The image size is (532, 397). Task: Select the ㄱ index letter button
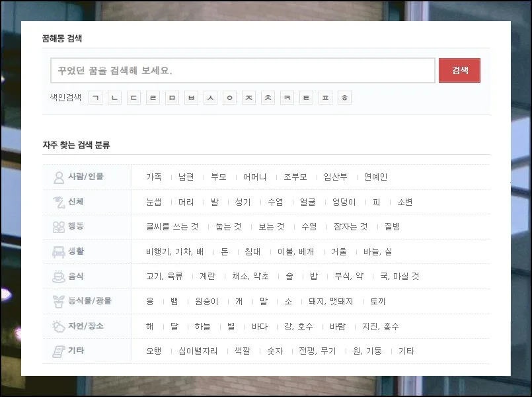(x=96, y=98)
